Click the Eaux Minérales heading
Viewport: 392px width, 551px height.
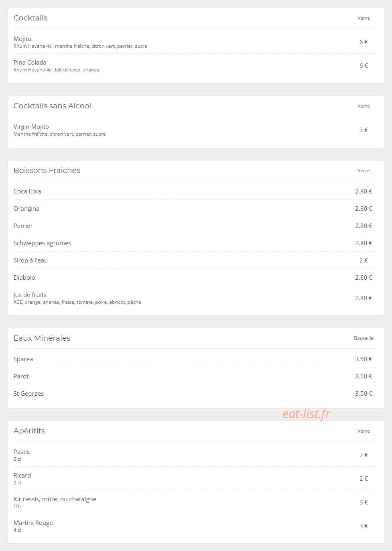point(42,338)
